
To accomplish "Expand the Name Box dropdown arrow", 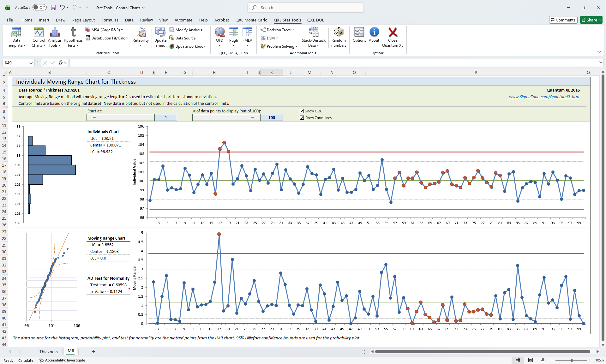I will [31, 63].
